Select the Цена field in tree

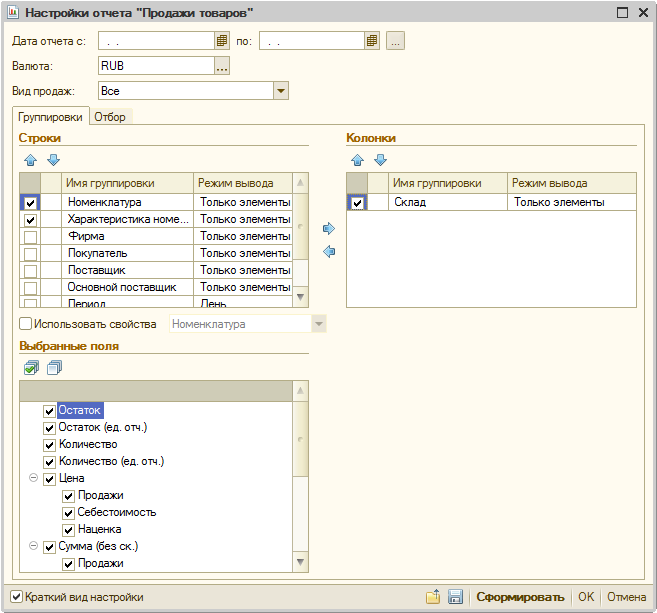[x=72, y=478]
